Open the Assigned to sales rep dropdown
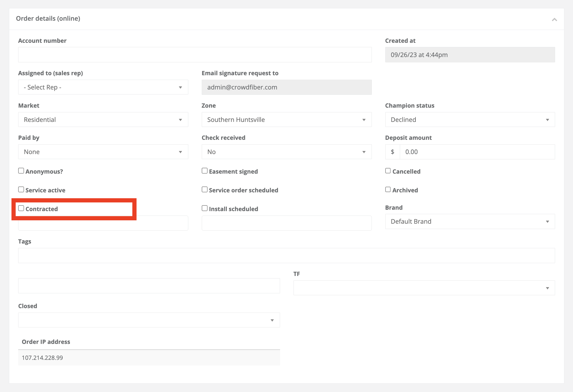Viewport: 573px width, 392px height. (x=103, y=87)
